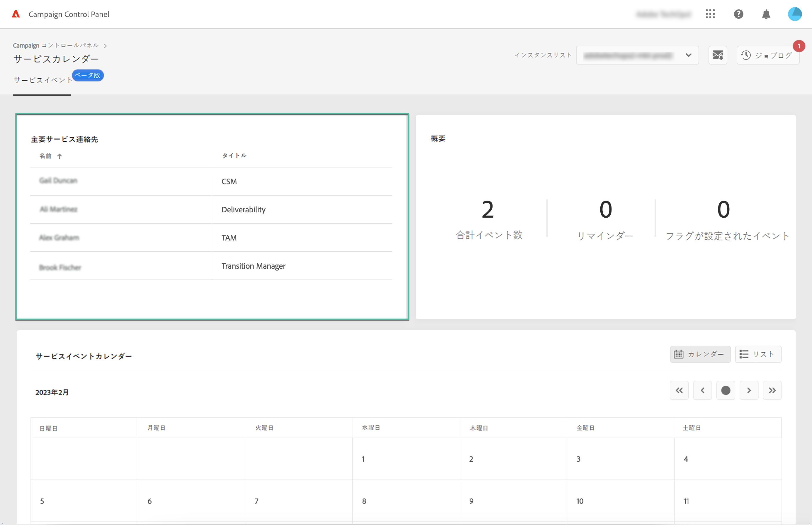This screenshot has width=812, height=525.
Task: Click the breadcrumb chevron after Campaign コントロールパネル
Action: (x=105, y=46)
